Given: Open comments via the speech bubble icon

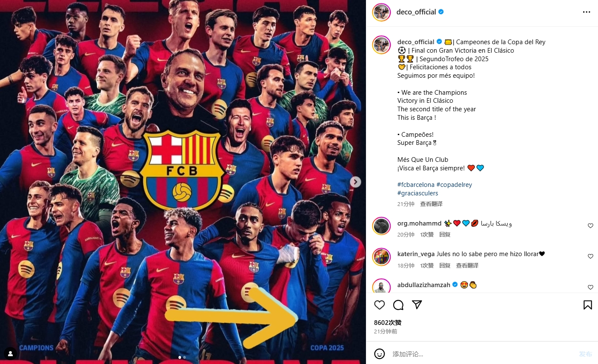Looking at the screenshot, I should pos(398,305).
